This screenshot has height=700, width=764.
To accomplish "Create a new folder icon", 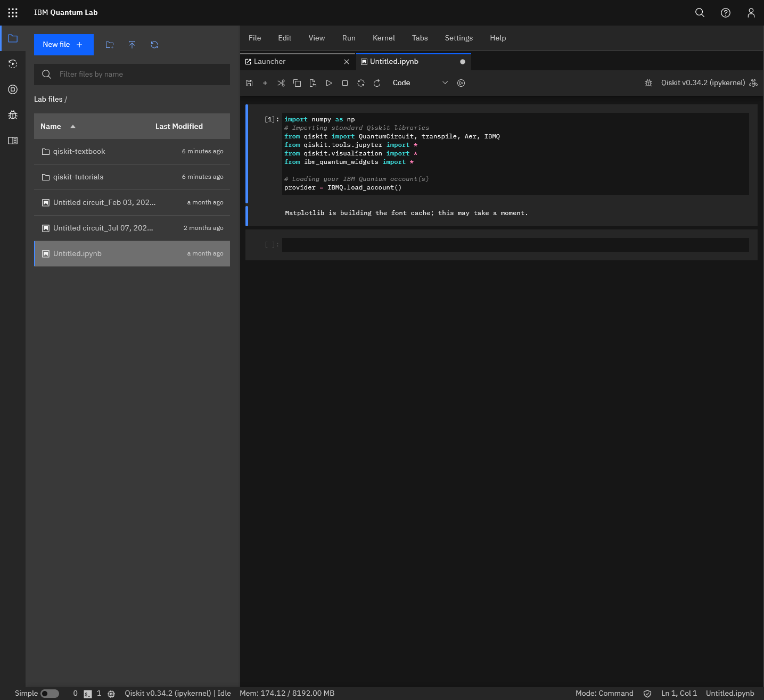I will click(x=110, y=45).
